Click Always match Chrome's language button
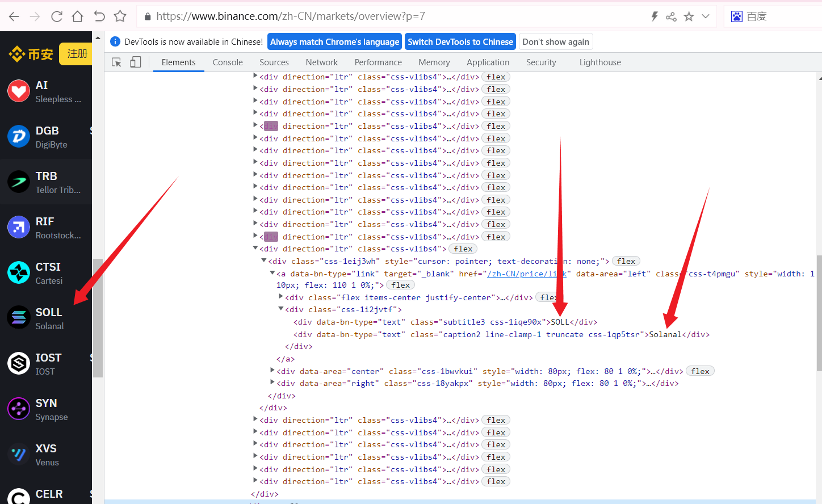The height and width of the screenshot is (504, 822). 334,42
